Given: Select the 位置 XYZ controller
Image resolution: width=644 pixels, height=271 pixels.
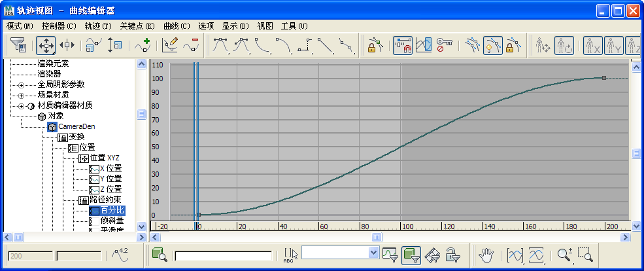Looking at the screenshot, I should 105,158.
